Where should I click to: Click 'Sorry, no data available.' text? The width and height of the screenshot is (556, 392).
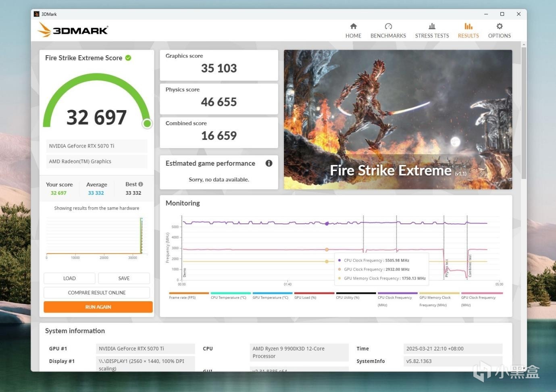click(x=219, y=179)
